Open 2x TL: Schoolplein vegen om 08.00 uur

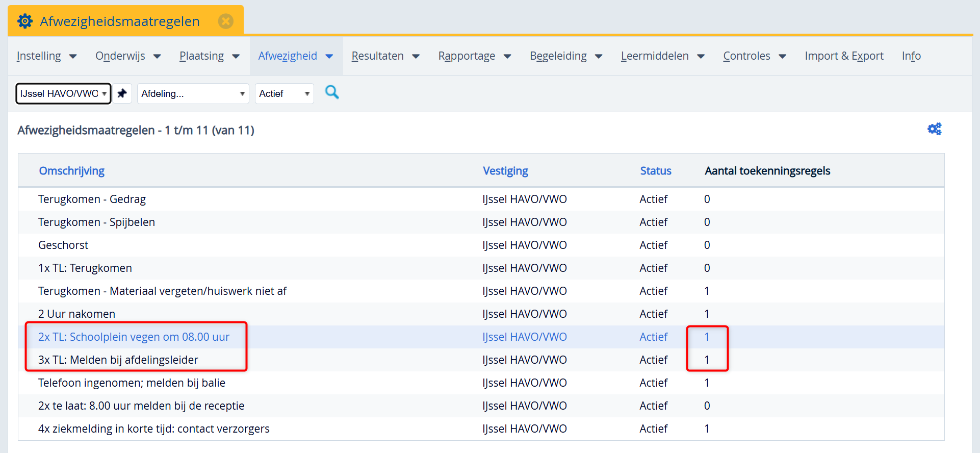click(134, 337)
